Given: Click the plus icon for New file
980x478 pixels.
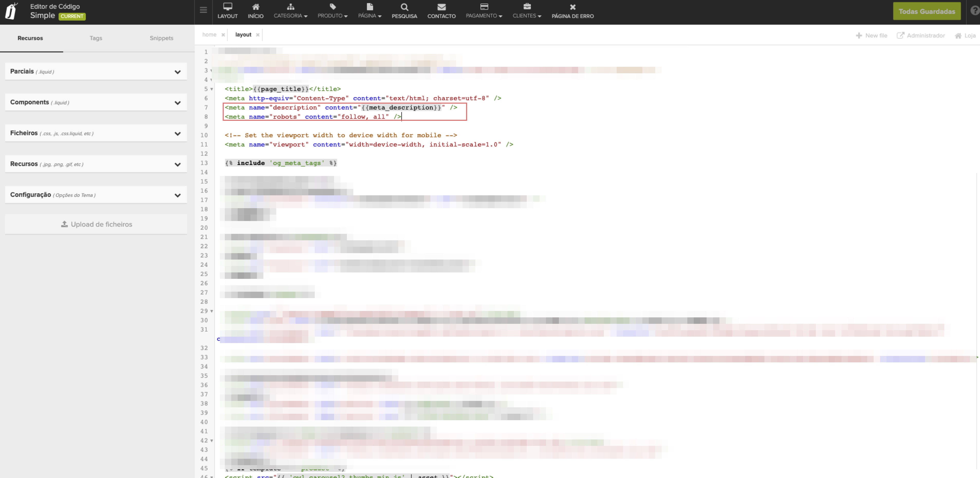Looking at the screenshot, I should coord(859,35).
